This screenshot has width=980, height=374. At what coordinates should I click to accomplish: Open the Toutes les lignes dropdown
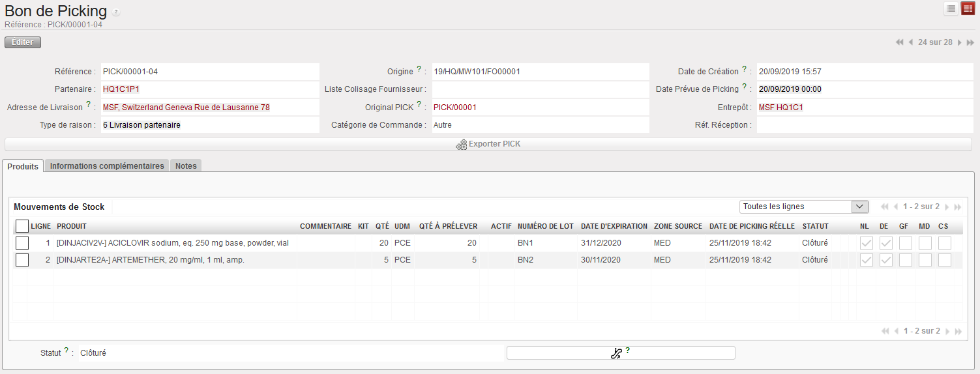pos(804,207)
